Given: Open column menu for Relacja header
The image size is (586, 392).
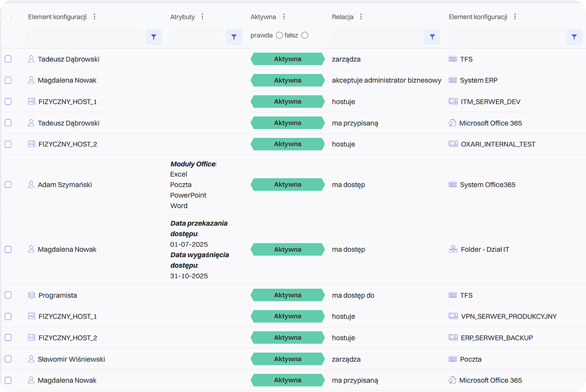Looking at the screenshot, I should (361, 17).
